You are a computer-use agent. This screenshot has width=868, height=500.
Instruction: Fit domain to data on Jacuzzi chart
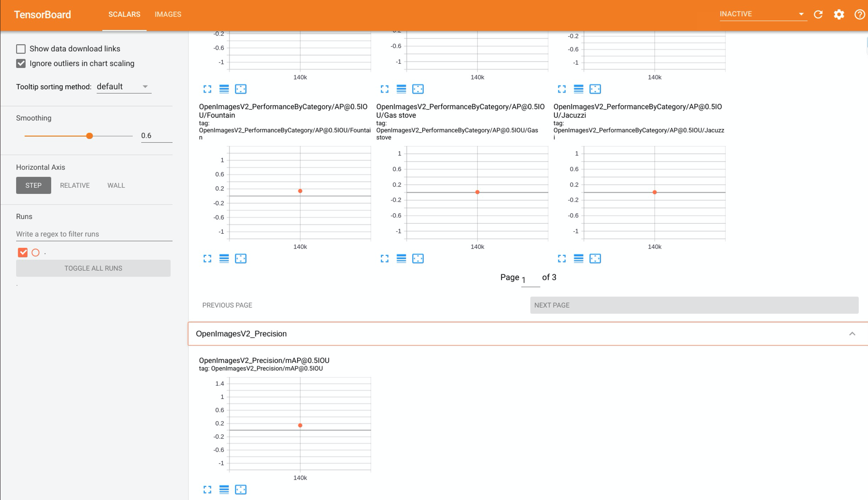click(x=595, y=259)
